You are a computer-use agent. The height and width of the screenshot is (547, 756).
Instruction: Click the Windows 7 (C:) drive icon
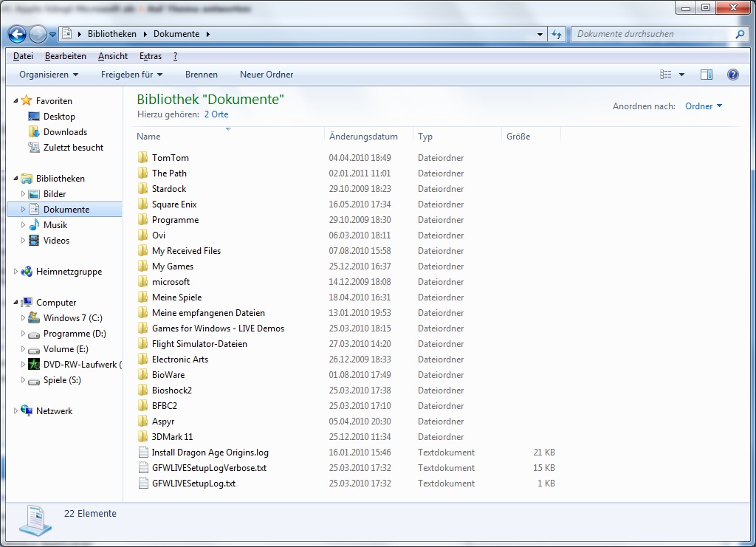pos(34,317)
